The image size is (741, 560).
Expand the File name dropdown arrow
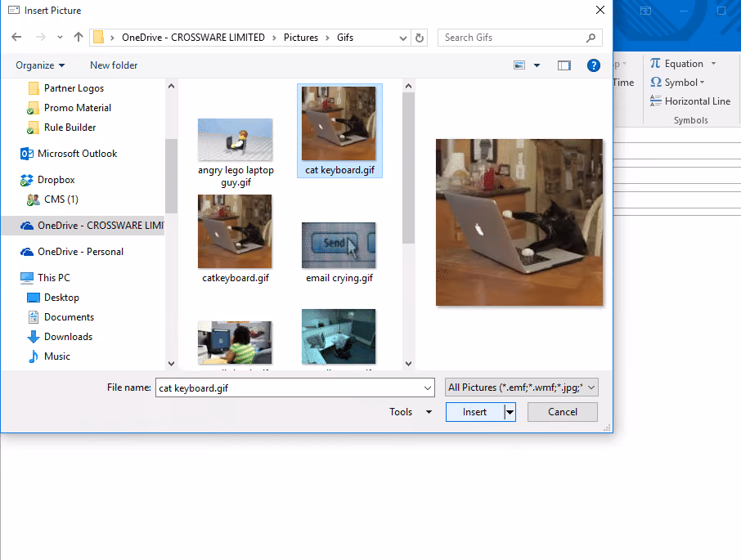(428, 388)
